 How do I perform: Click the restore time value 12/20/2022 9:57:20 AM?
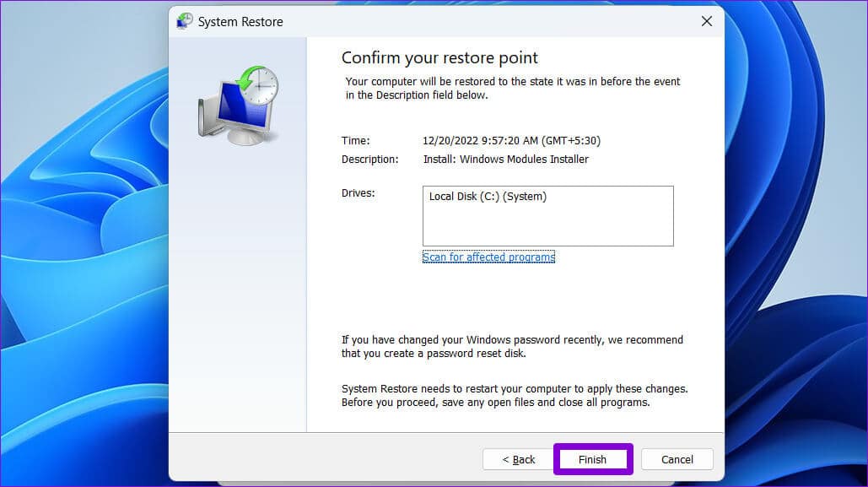(x=511, y=141)
